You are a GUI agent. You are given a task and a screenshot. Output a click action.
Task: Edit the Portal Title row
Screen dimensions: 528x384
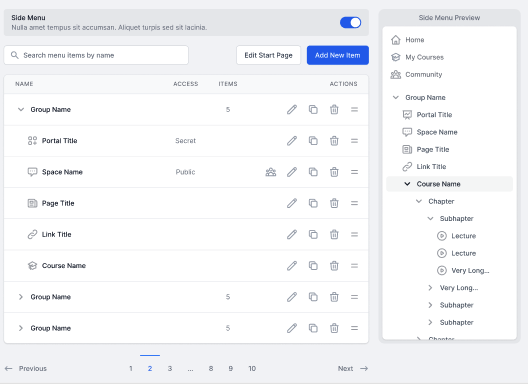point(292,141)
